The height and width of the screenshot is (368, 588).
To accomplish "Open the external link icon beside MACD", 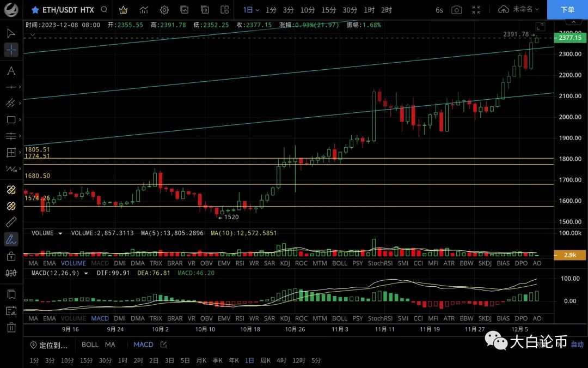I will (163, 345).
